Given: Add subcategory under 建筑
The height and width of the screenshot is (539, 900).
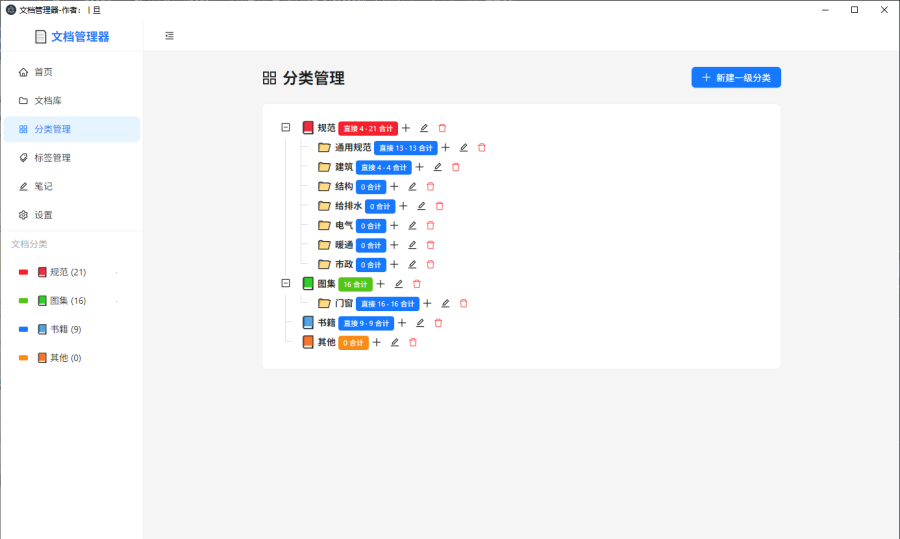Looking at the screenshot, I should [420, 167].
